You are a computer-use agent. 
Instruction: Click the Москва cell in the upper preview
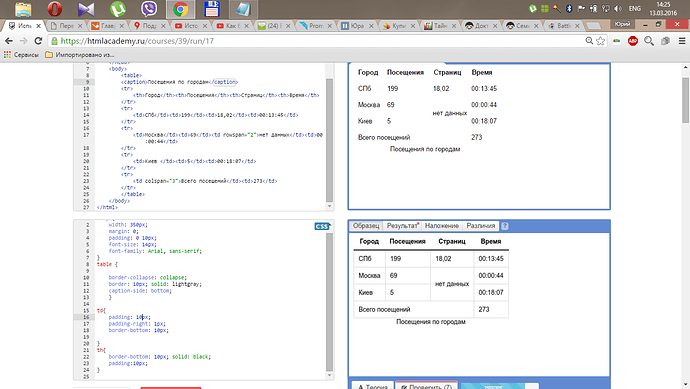click(369, 105)
